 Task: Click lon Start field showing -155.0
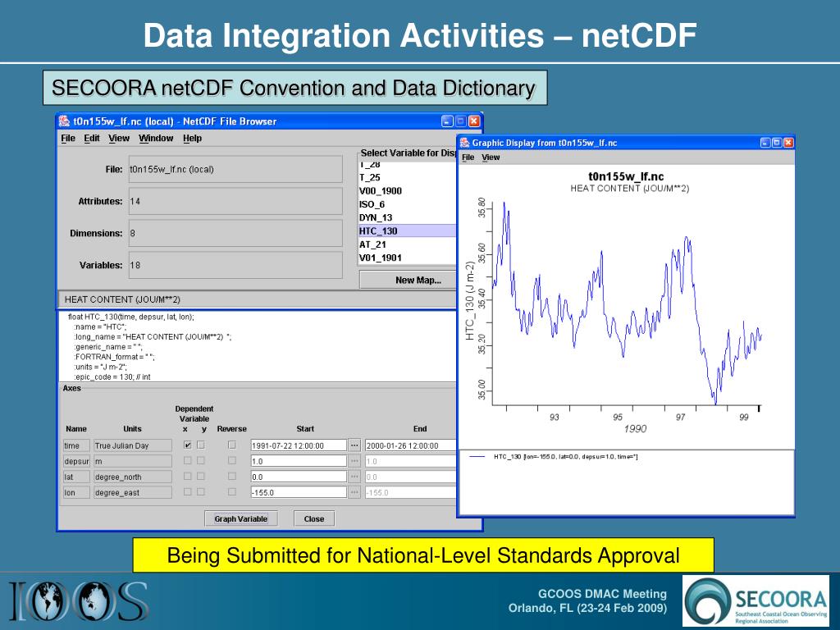point(299,492)
